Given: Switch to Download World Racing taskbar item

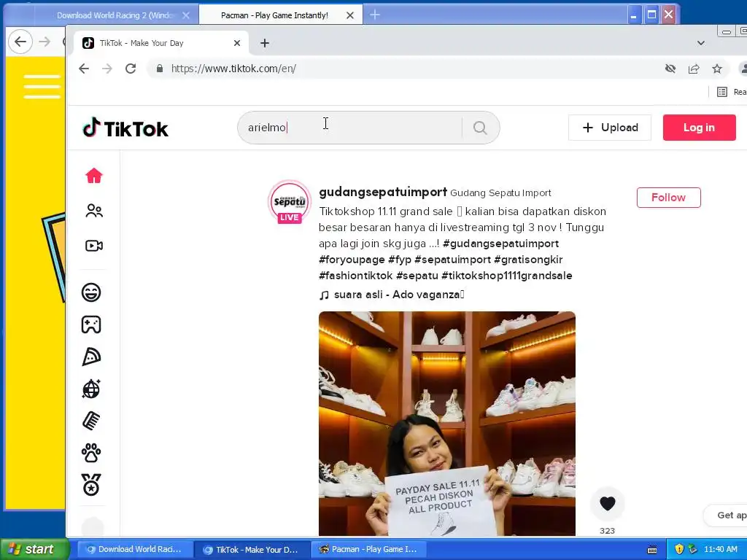Looking at the screenshot, I should pos(135,550).
